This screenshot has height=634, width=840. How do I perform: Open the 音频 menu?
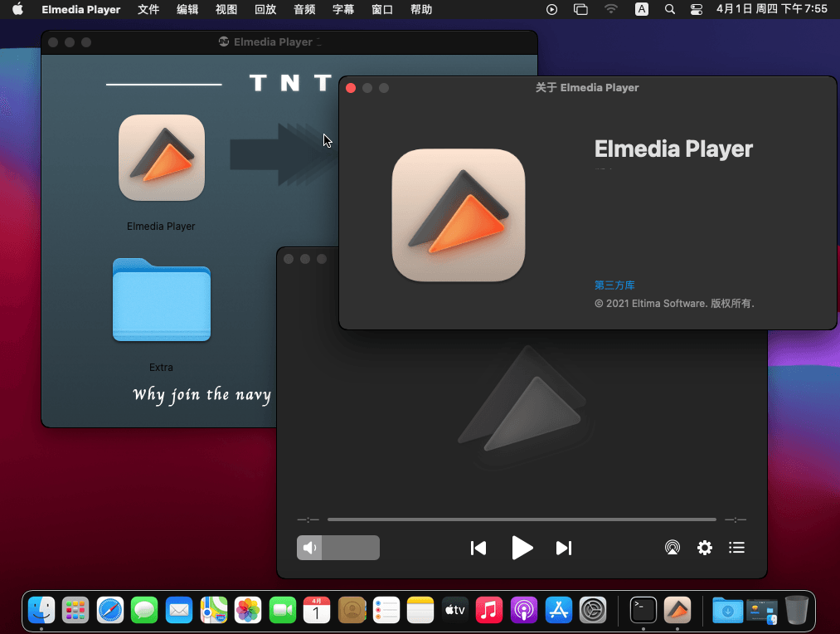304,10
